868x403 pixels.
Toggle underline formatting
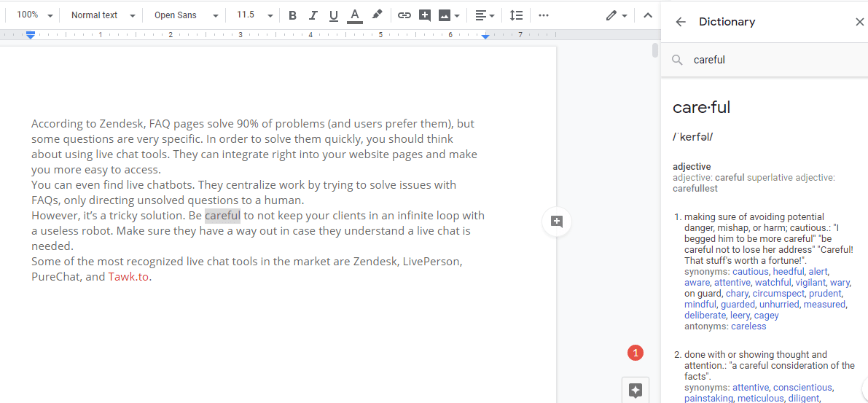(x=333, y=15)
